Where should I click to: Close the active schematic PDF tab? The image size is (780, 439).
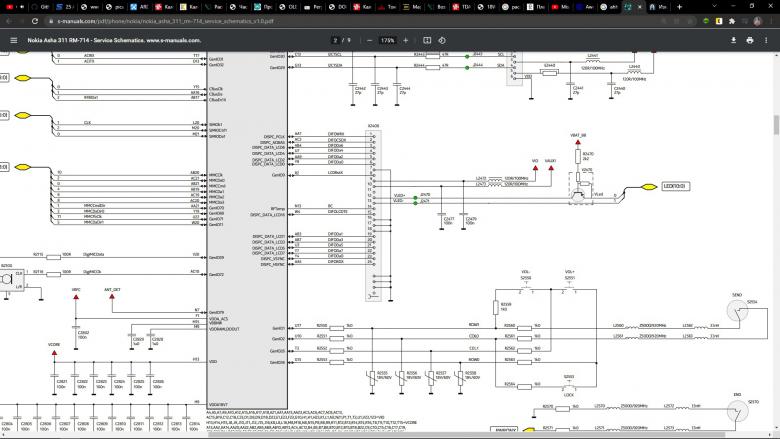tap(640, 7)
